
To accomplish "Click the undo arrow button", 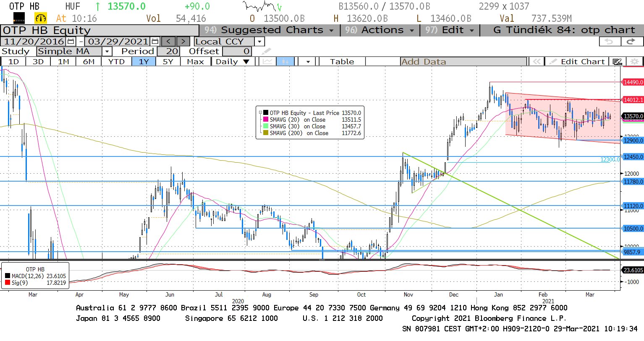I will [609, 42].
